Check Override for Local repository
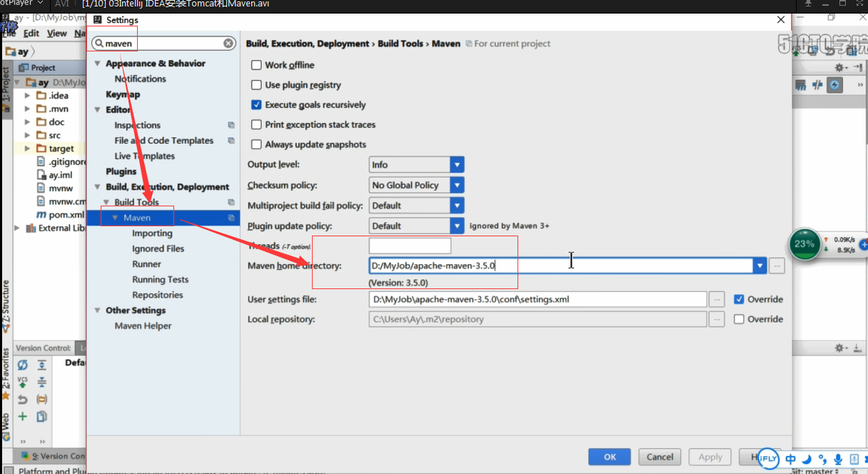868x474 pixels. [739, 319]
